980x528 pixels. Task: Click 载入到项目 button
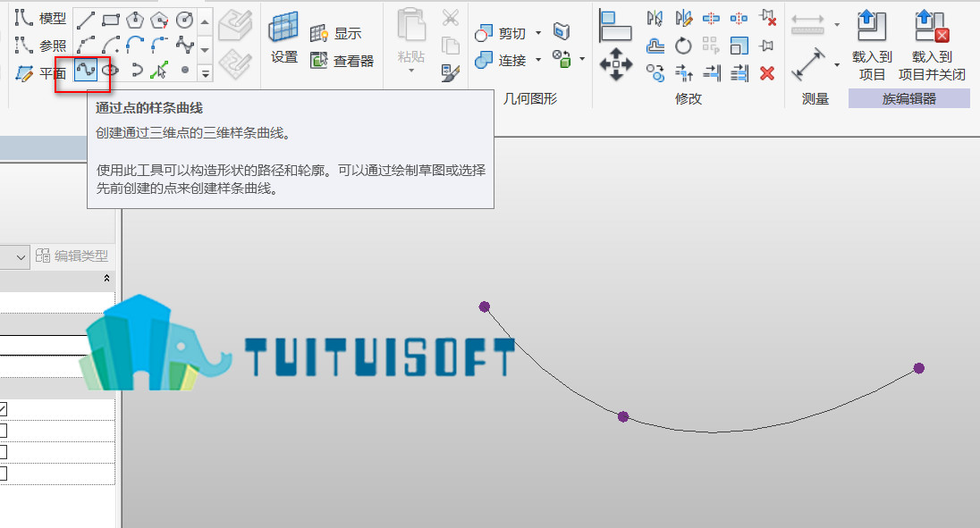click(x=872, y=46)
